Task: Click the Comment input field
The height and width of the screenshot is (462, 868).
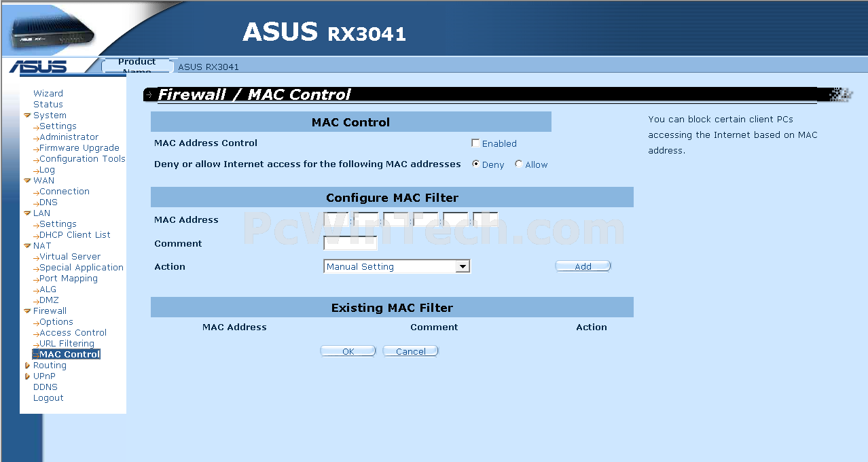Action: tap(350, 243)
